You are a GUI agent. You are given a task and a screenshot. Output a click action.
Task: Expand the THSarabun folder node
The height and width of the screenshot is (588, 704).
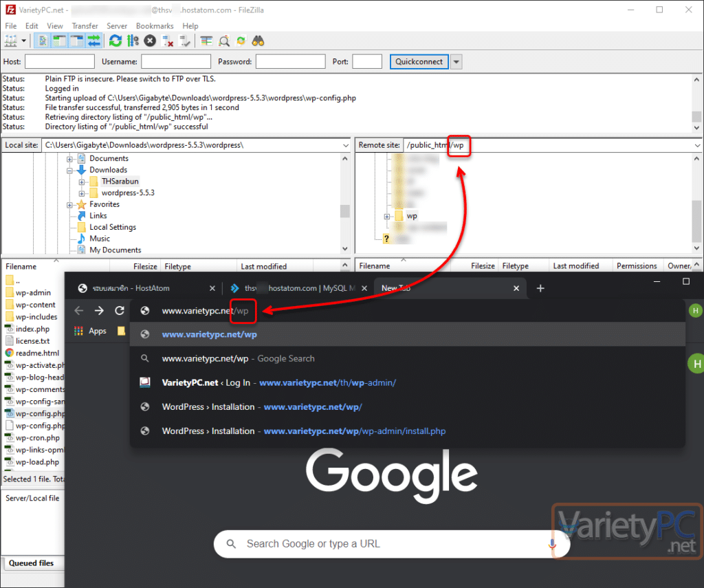tap(82, 182)
